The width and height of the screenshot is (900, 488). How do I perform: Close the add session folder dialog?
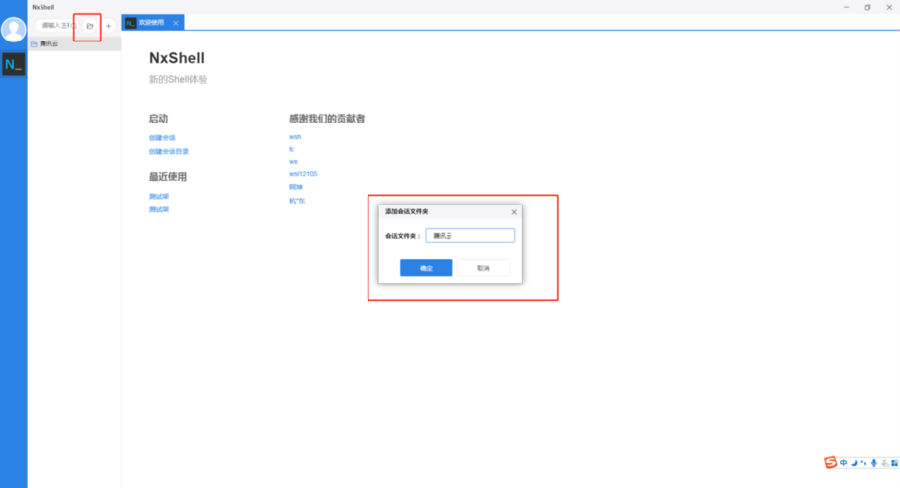514,212
